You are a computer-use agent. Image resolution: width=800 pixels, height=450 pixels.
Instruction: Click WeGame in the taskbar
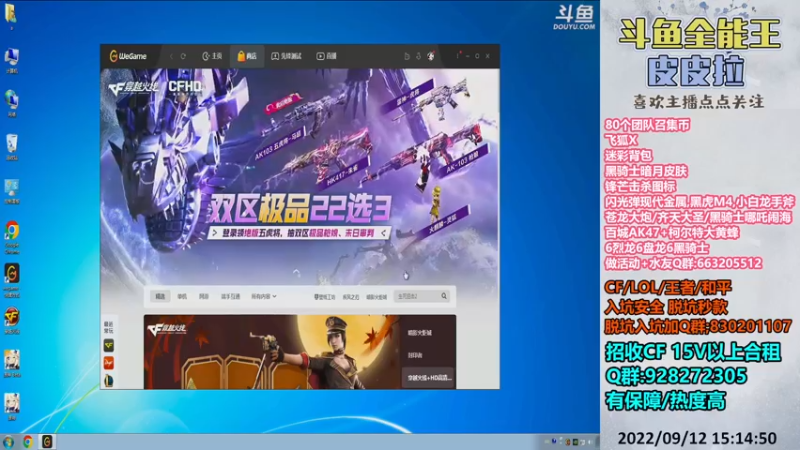[x=47, y=442]
